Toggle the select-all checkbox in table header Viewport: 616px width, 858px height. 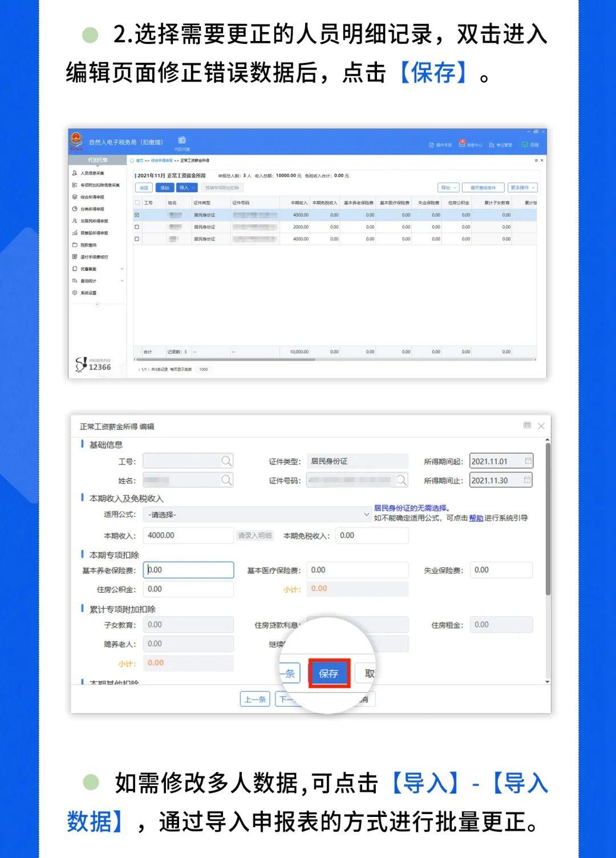click(x=137, y=203)
